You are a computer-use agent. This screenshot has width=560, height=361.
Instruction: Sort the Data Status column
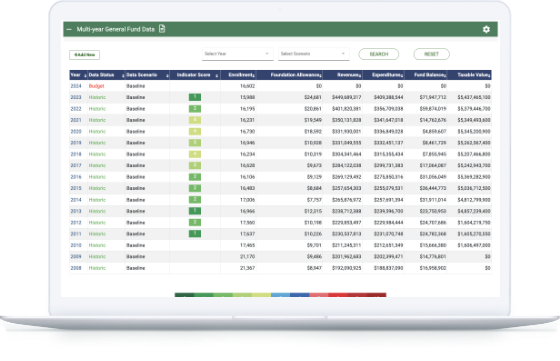123,76
